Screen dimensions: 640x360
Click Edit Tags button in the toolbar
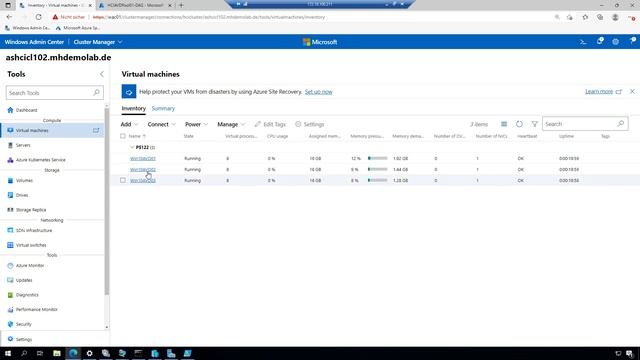[x=270, y=124]
